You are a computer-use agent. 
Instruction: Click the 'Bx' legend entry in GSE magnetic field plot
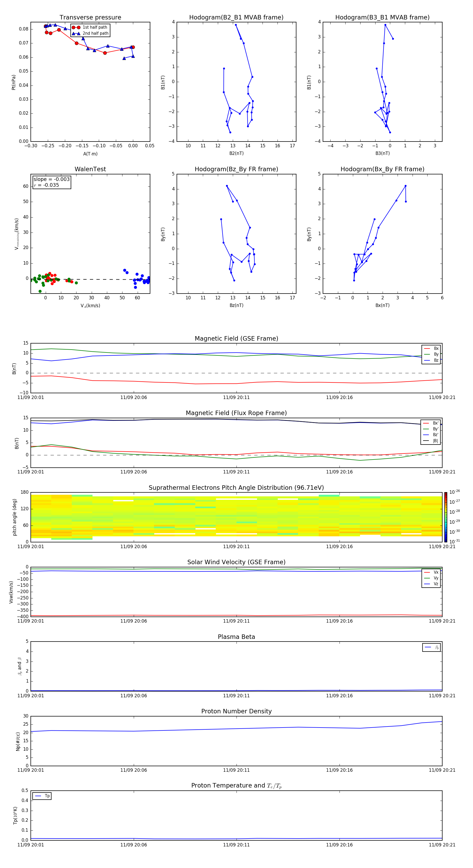point(431,349)
